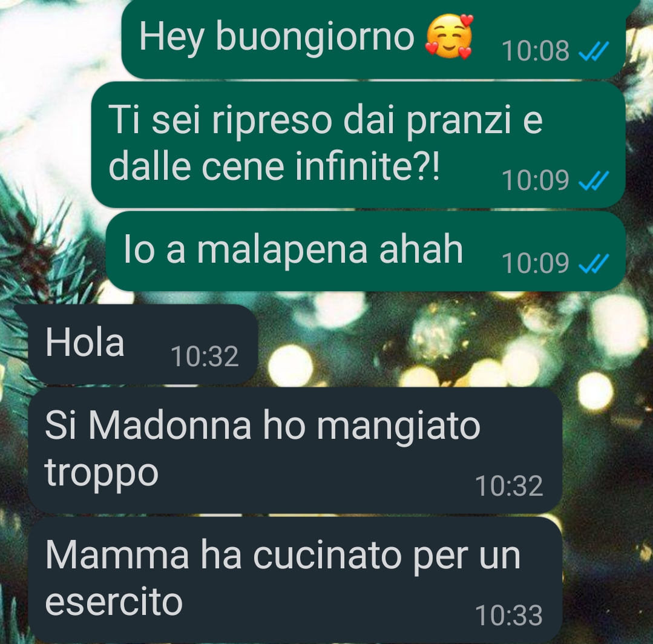
Task: Tap the 10:33 timestamp
Action: 509,616
